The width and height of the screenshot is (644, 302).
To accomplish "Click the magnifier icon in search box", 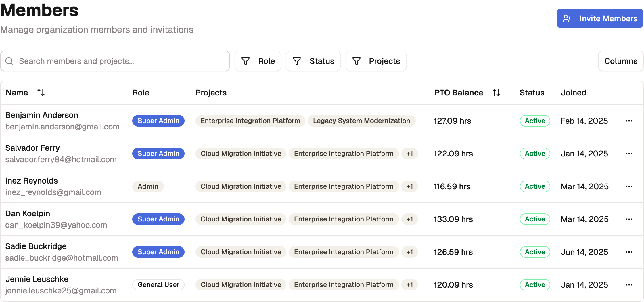I will click(9, 61).
